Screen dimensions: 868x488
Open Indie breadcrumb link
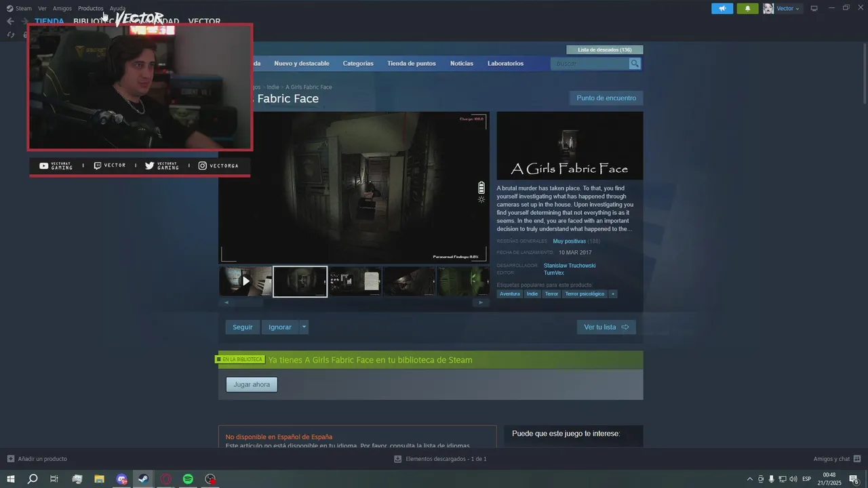(x=273, y=87)
